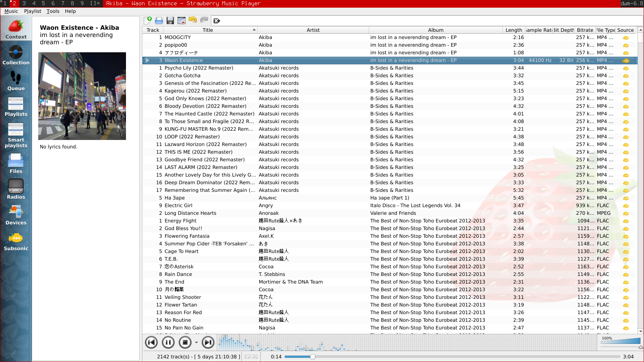The height and width of the screenshot is (362, 644).
Task: Toggle shuffle mode
Action: click(x=255, y=357)
